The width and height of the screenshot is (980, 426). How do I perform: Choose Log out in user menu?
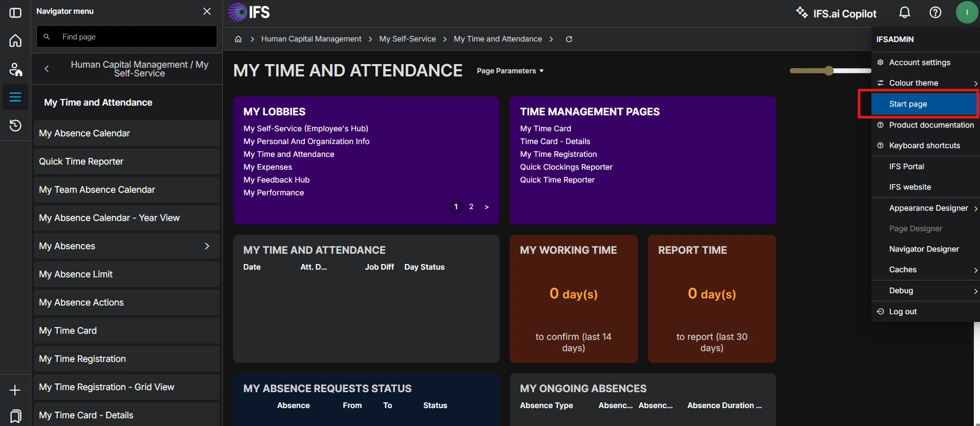click(903, 312)
